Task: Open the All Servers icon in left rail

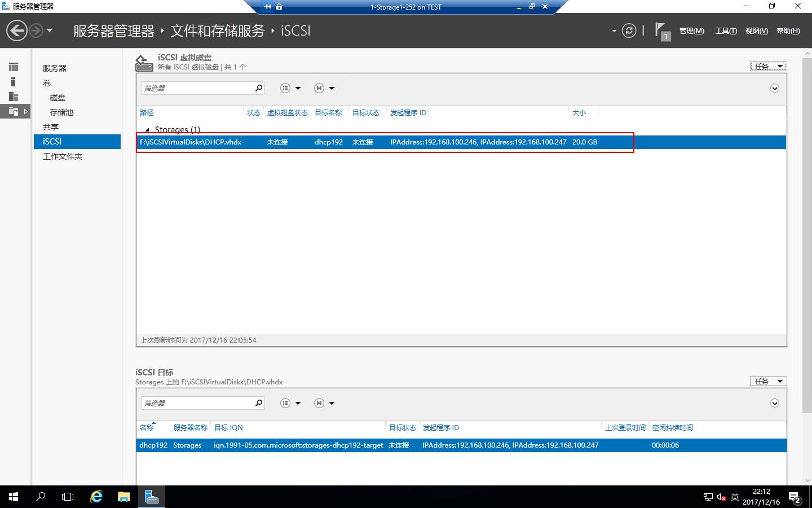Action: 14,97
